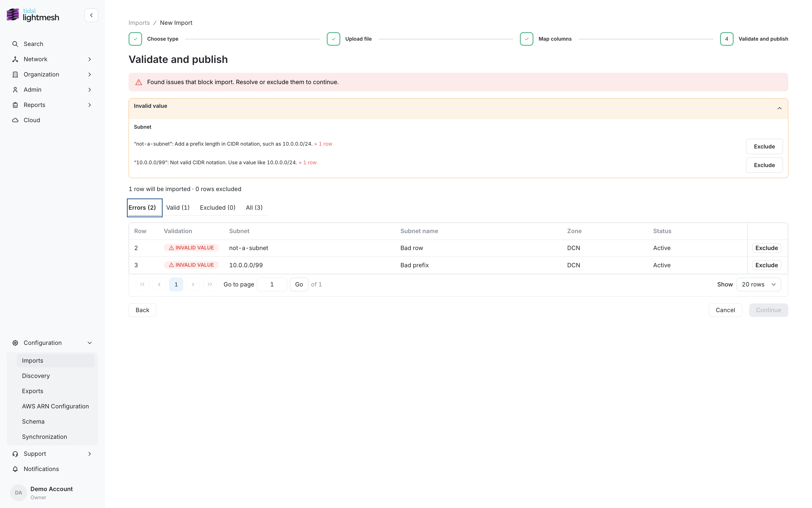812x508 pixels.
Task: Click the Choose type step checkmark
Action: 135,39
